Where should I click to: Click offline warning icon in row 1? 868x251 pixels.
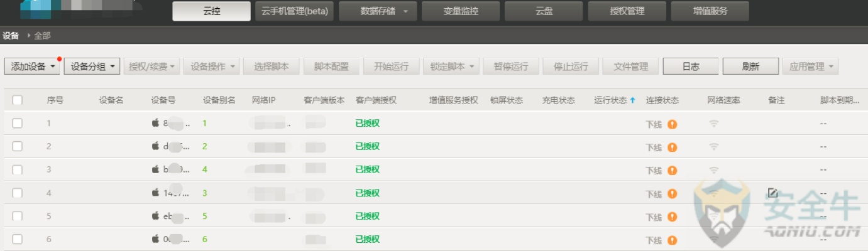672,124
